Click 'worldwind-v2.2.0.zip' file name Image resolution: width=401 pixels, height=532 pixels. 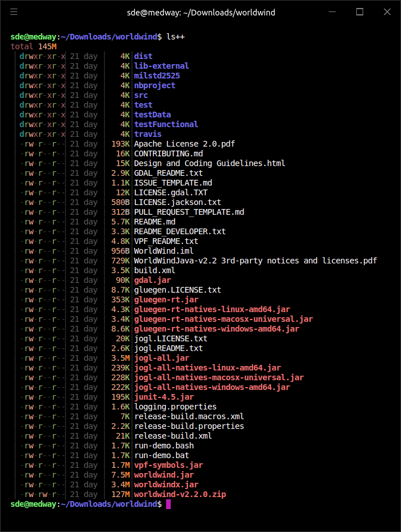[x=180, y=494]
